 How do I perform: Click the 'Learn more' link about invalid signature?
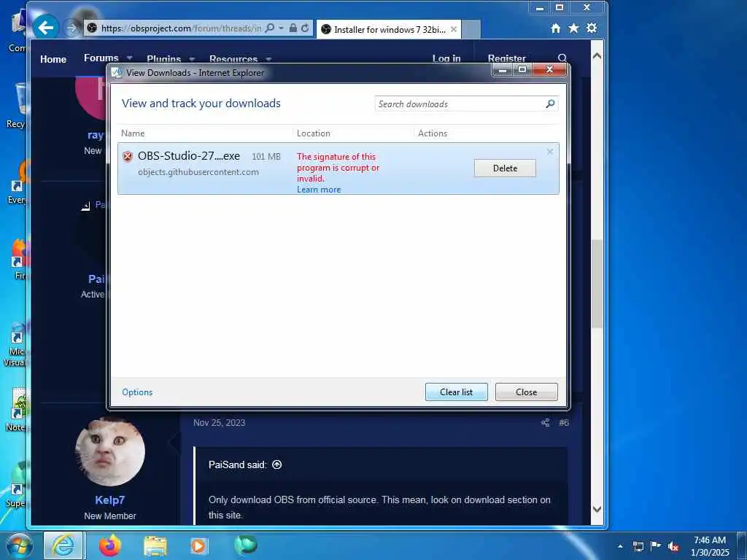[x=319, y=190]
